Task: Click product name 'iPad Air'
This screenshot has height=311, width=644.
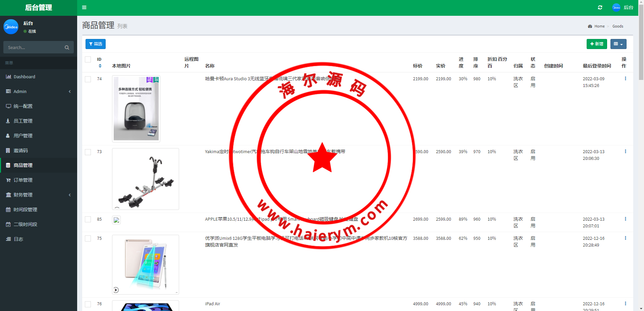Action: (x=213, y=304)
